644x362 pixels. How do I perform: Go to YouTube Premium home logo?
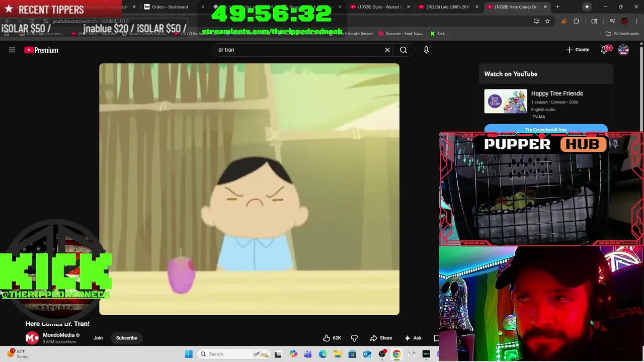coord(41,50)
